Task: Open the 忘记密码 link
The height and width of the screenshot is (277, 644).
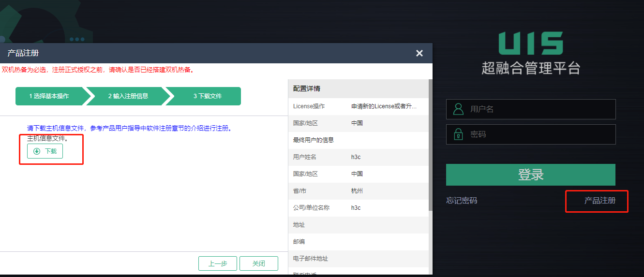Action: coord(462,200)
